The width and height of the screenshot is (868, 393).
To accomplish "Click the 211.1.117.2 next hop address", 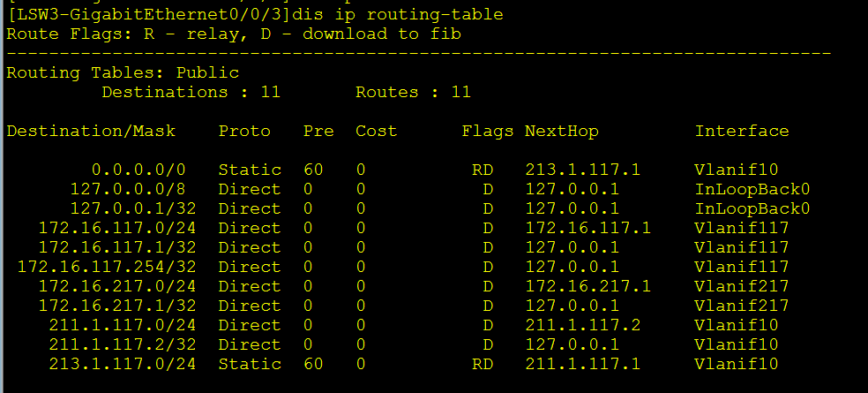I will click(x=582, y=325).
